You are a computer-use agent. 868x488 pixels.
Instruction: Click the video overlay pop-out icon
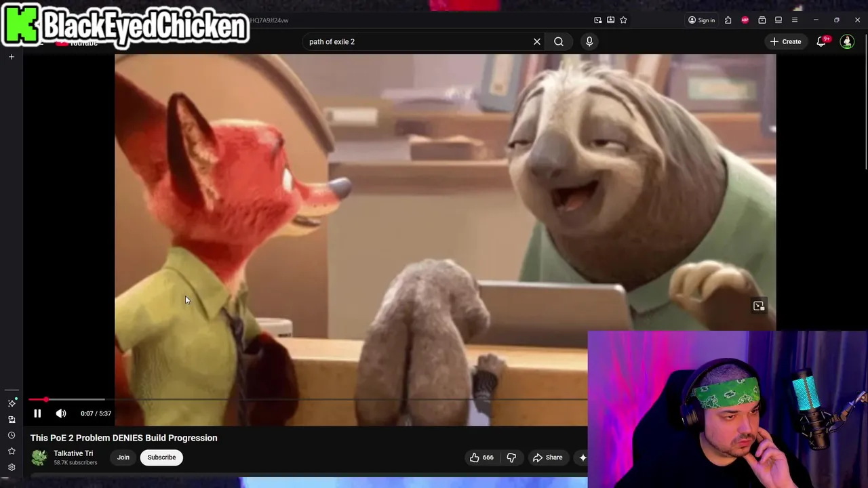point(759,306)
